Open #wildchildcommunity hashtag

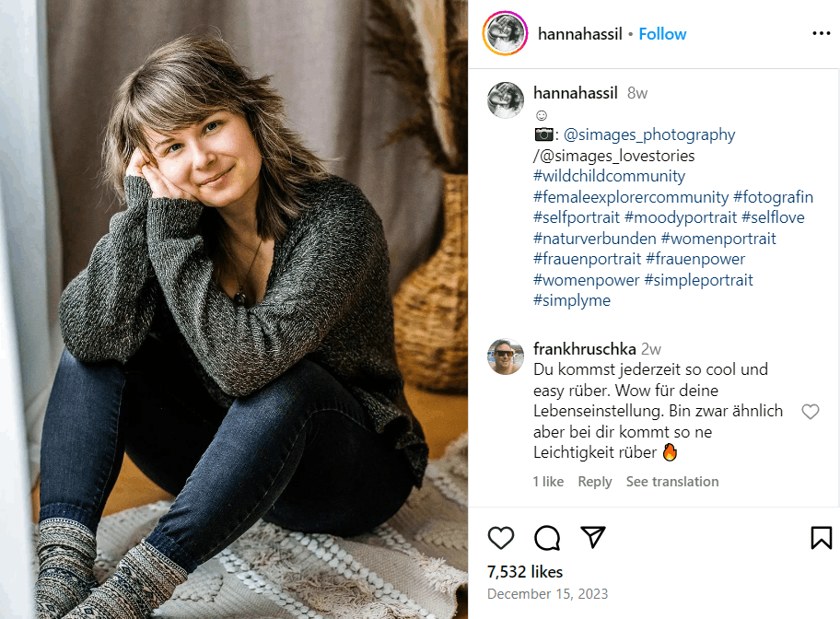click(609, 176)
